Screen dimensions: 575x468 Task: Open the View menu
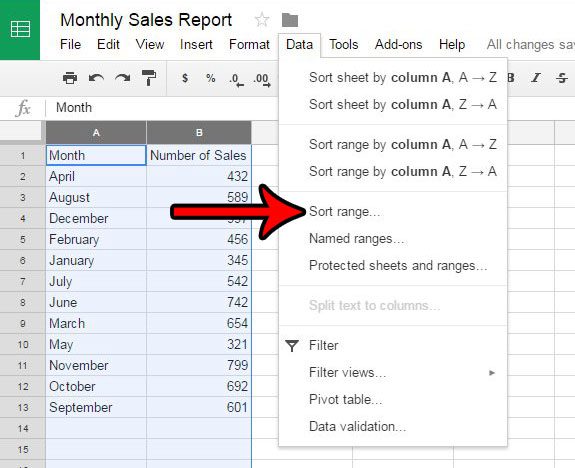(150, 44)
